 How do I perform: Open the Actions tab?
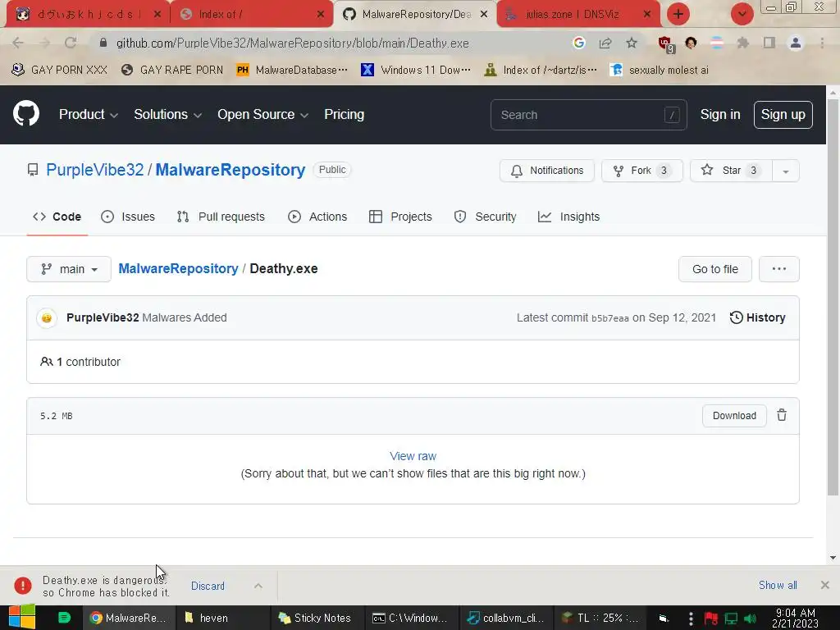(x=317, y=217)
